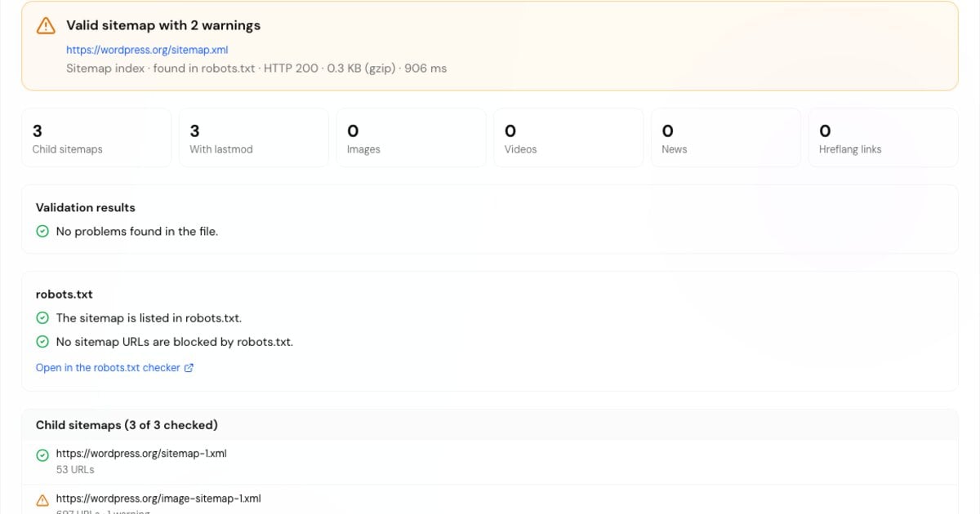Open the https://wordpress.org/image-sitemap-1.xml row
This screenshot has height=514, width=980.
tap(489, 499)
